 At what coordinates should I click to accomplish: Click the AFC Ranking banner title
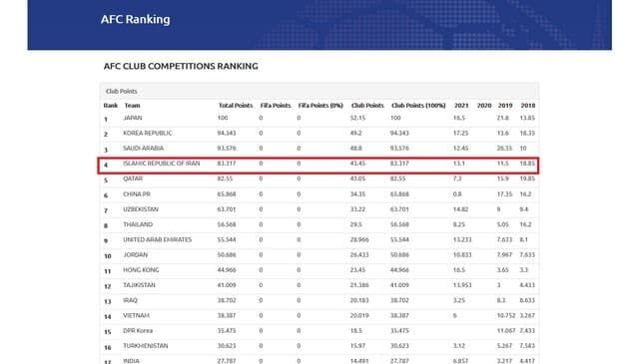136,19
